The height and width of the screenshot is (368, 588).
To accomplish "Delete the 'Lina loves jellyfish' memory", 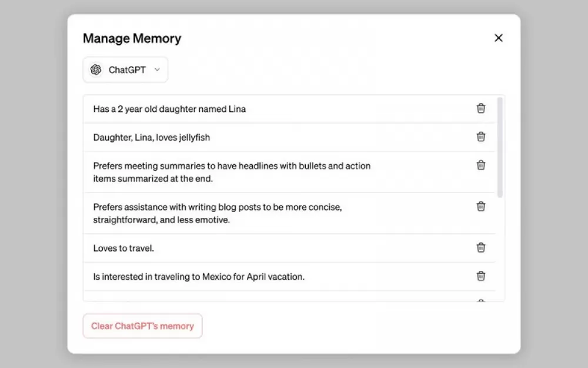I will [481, 137].
